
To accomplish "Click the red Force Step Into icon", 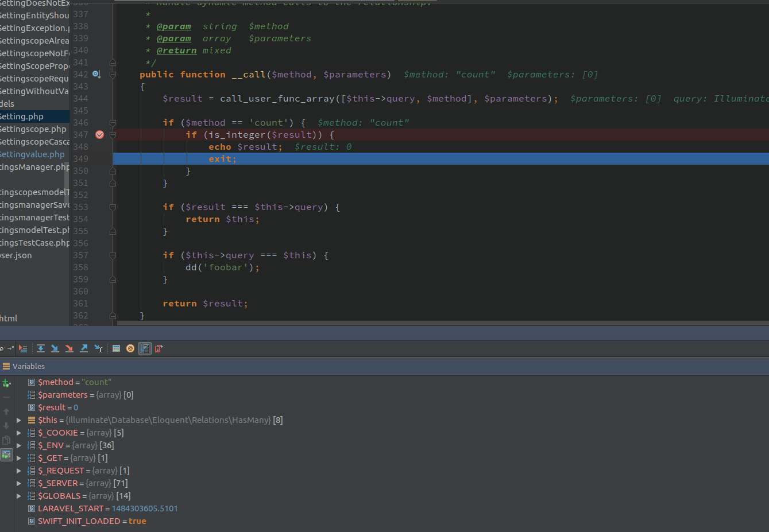I will pyautogui.click(x=69, y=348).
